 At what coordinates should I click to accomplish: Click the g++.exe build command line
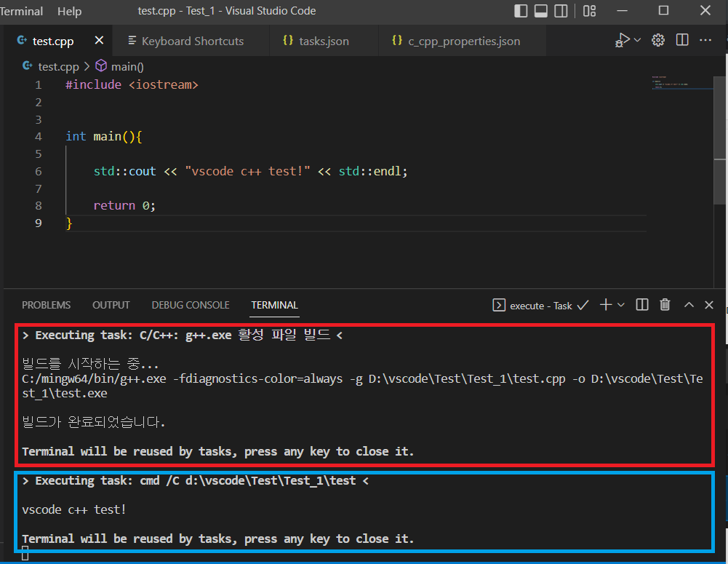click(x=362, y=386)
